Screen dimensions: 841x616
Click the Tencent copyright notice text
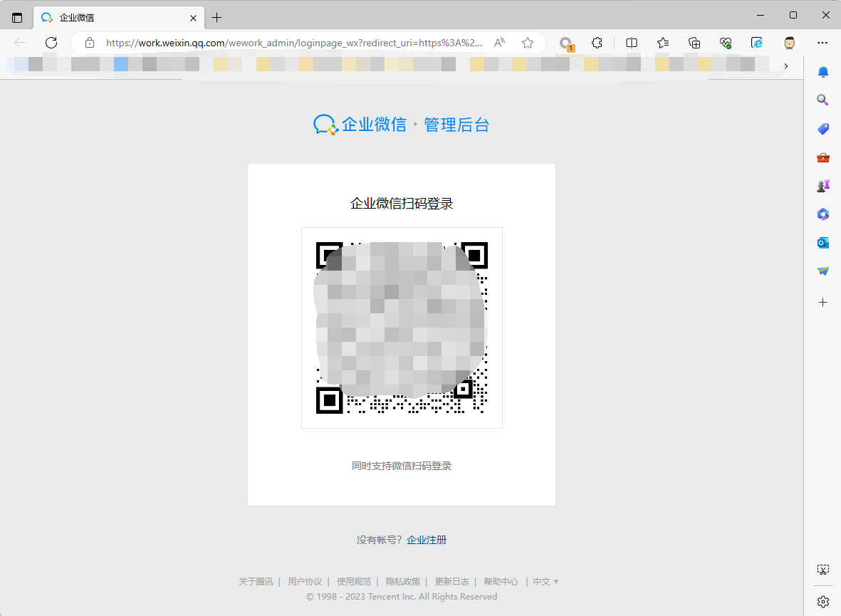coord(402,597)
